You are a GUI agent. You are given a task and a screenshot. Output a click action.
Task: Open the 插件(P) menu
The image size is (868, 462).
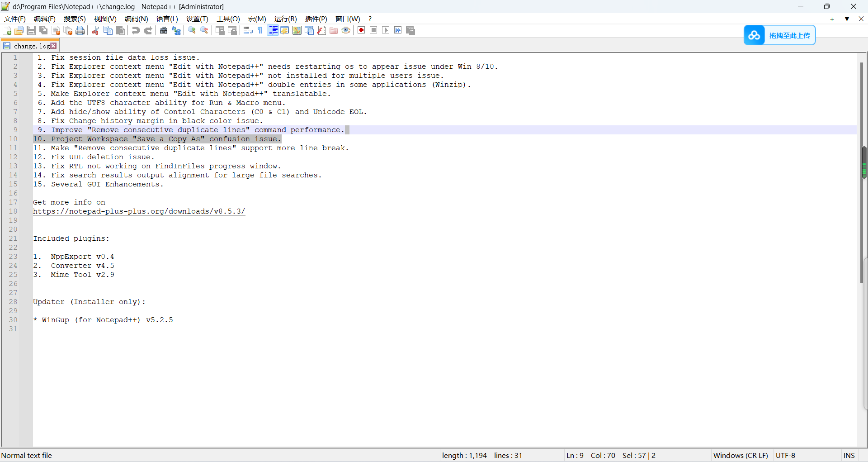coord(316,19)
